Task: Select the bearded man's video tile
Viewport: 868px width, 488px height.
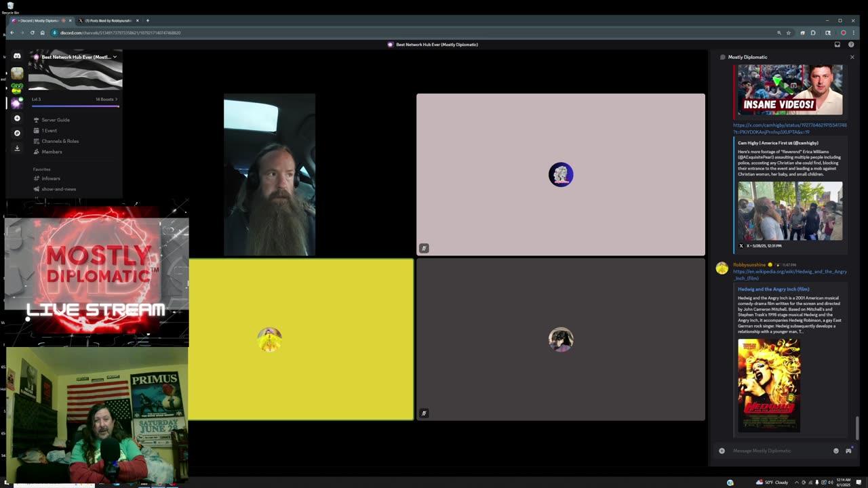Action: tap(269, 175)
